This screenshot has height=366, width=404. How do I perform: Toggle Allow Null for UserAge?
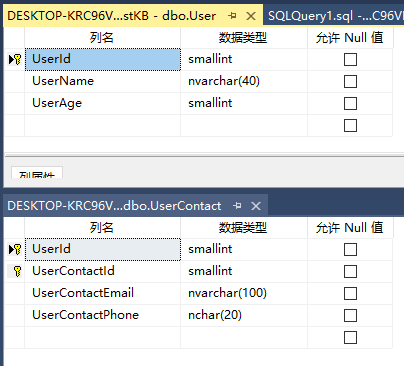point(350,104)
